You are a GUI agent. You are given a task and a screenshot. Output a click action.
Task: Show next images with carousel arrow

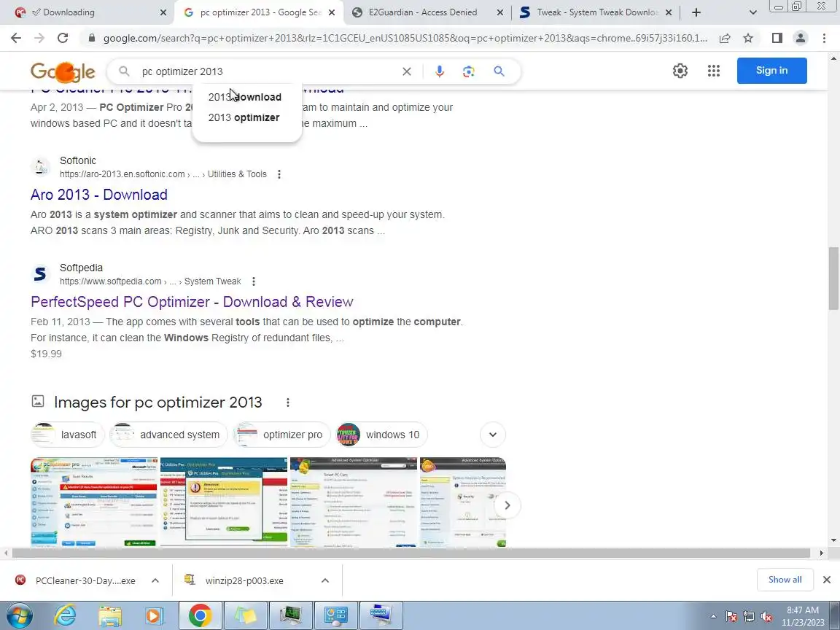click(x=507, y=505)
